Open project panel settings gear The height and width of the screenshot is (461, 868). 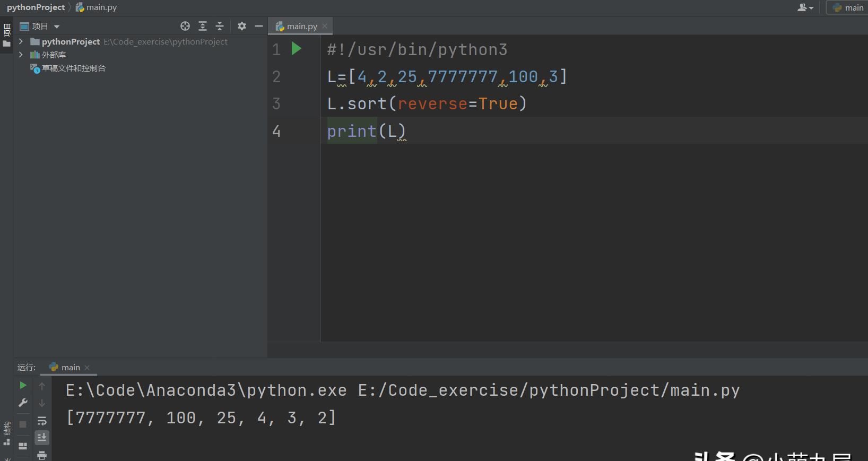242,26
